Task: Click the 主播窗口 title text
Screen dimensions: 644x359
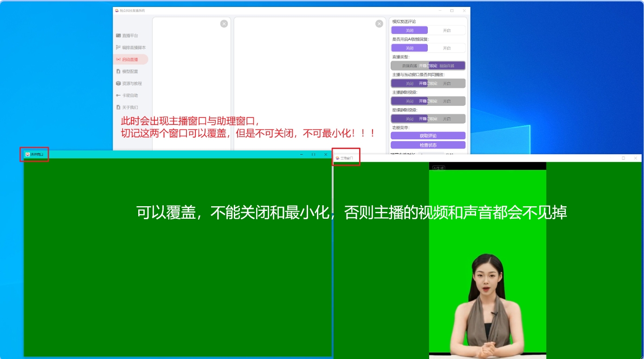Action: 347,158
